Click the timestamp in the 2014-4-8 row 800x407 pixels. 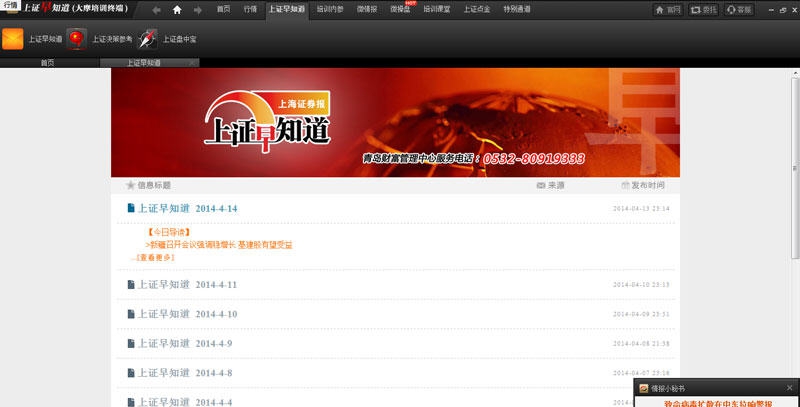click(641, 373)
